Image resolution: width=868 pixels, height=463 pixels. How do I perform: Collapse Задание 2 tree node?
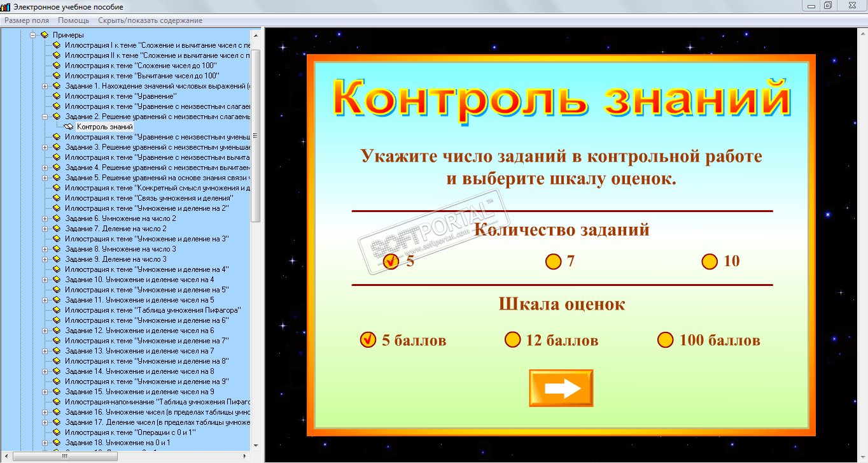(x=45, y=117)
